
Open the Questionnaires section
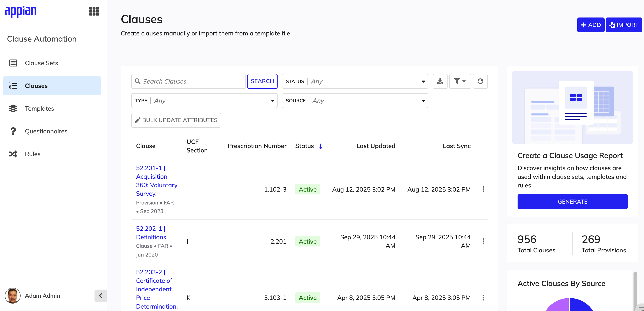pyautogui.click(x=52, y=131)
